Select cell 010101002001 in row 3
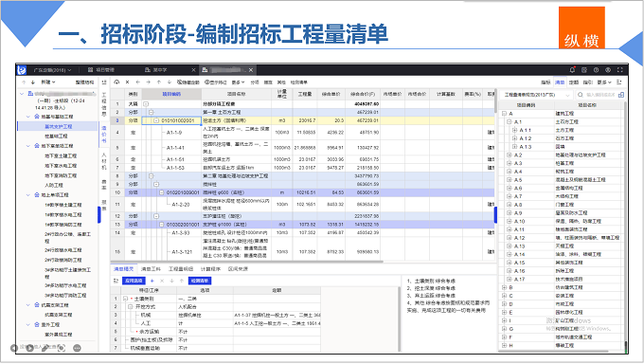The width and height of the screenshot is (644, 364). click(171, 120)
